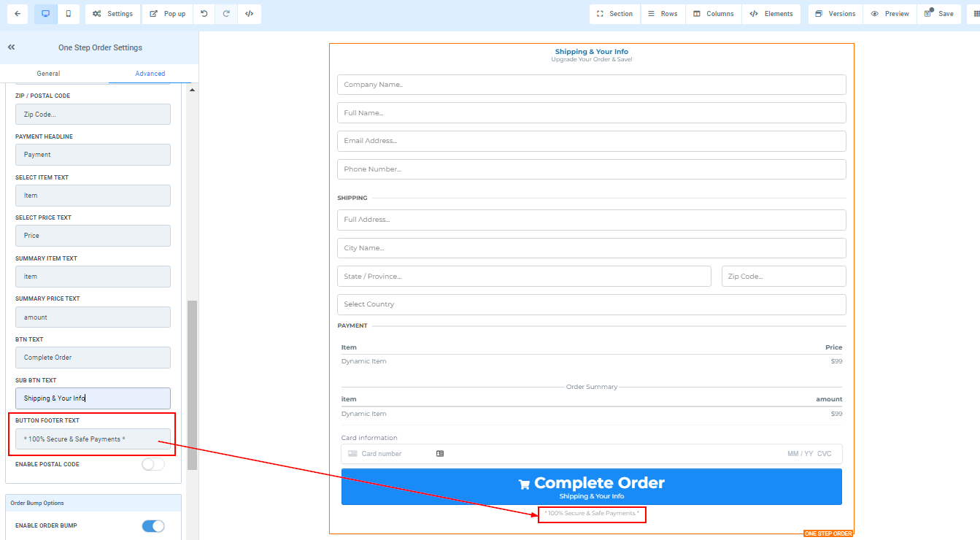Image resolution: width=980 pixels, height=540 pixels.
Task: Open the grid apps icon at top right
Action: (x=976, y=14)
